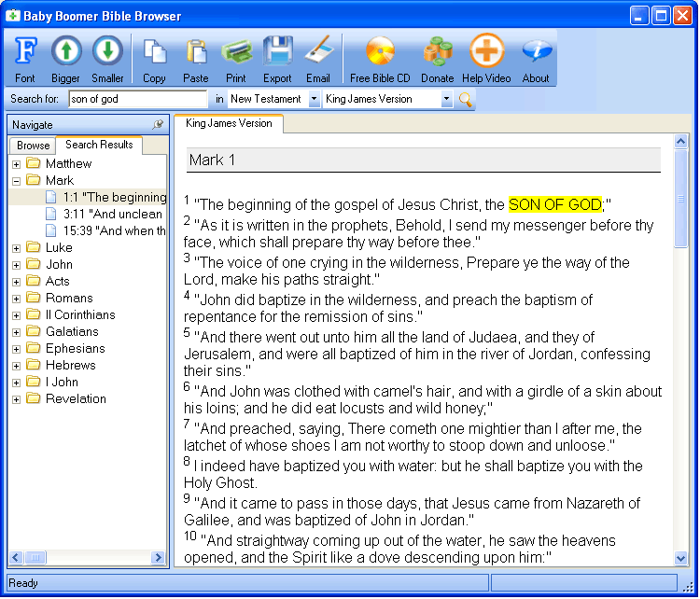Click the app icon in title bar
The width and height of the screenshot is (700, 599).
[12, 16]
